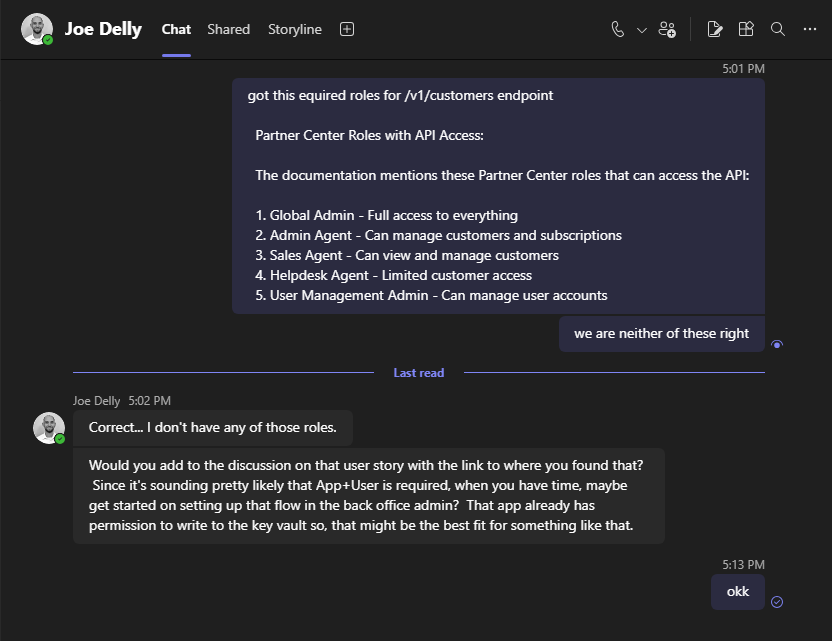The height and width of the screenshot is (641, 832).
Task: Click Joe Delly's profile picture in header
Action: click(37, 29)
